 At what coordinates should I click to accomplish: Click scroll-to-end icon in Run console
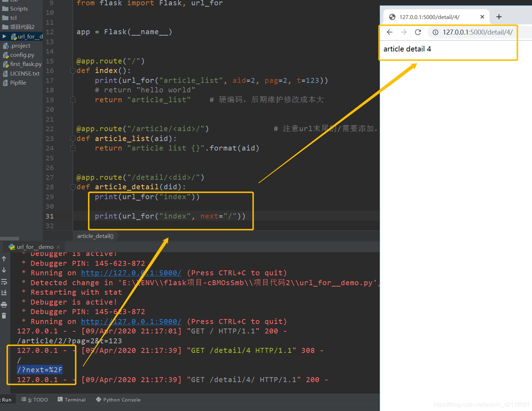pyautogui.click(x=4, y=293)
